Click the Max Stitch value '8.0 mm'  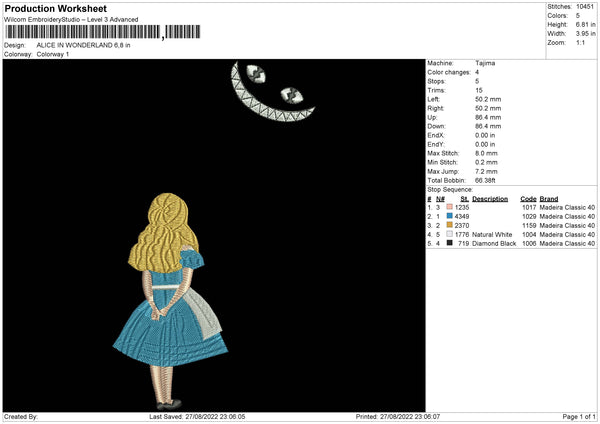486,153
